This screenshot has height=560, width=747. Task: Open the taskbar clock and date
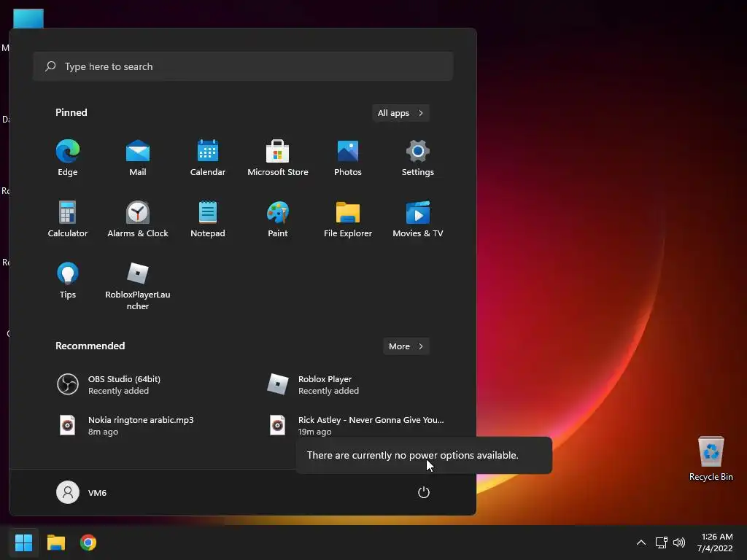[x=715, y=542]
